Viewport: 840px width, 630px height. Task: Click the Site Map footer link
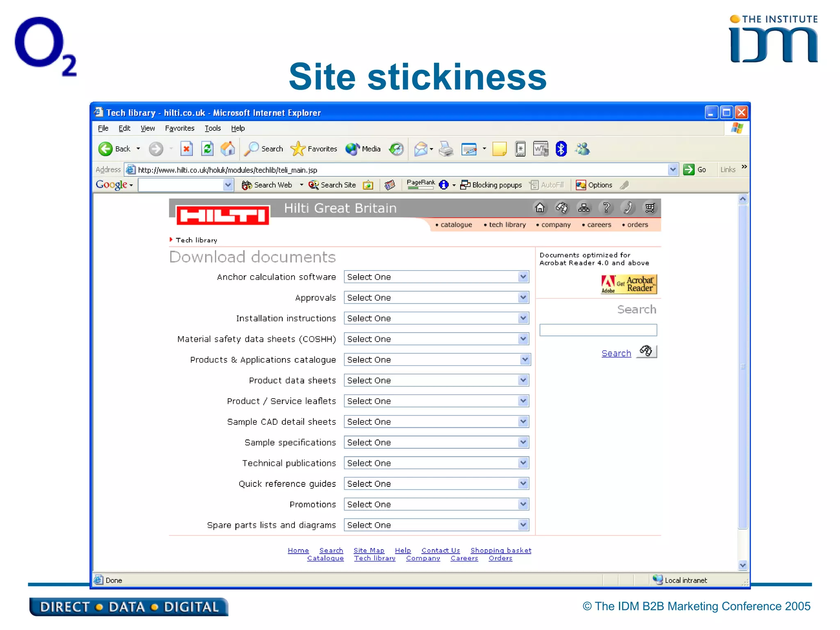pos(369,550)
